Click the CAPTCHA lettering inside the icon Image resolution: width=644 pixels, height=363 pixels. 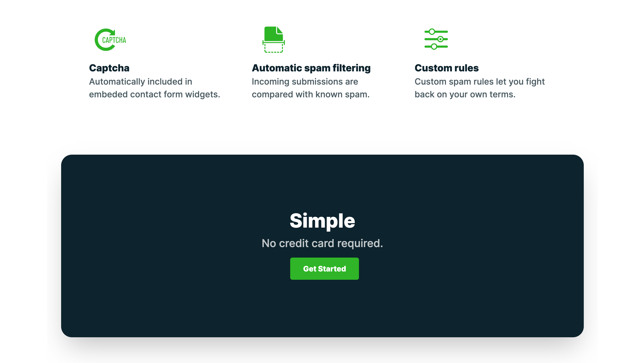click(x=114, y=40)
